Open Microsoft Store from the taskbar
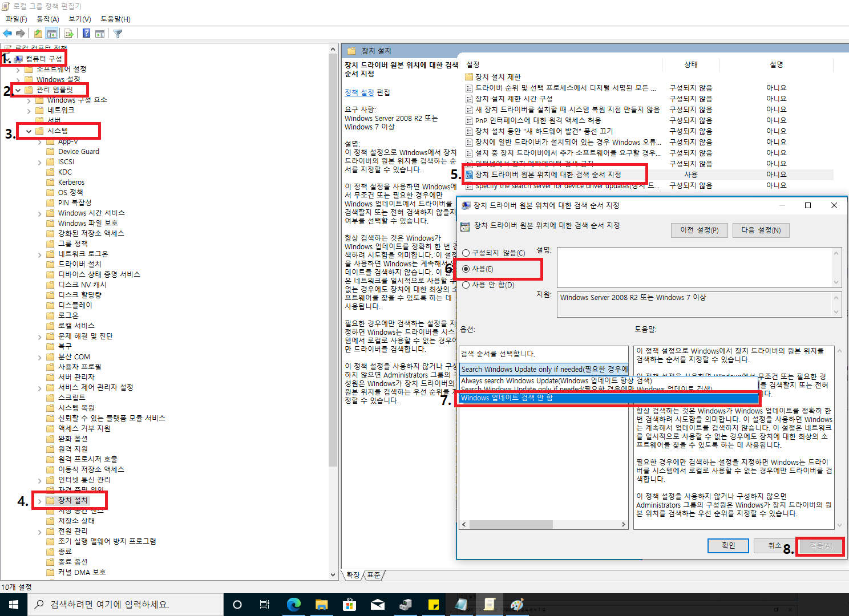849x616 pixels. tap(349, 605)
